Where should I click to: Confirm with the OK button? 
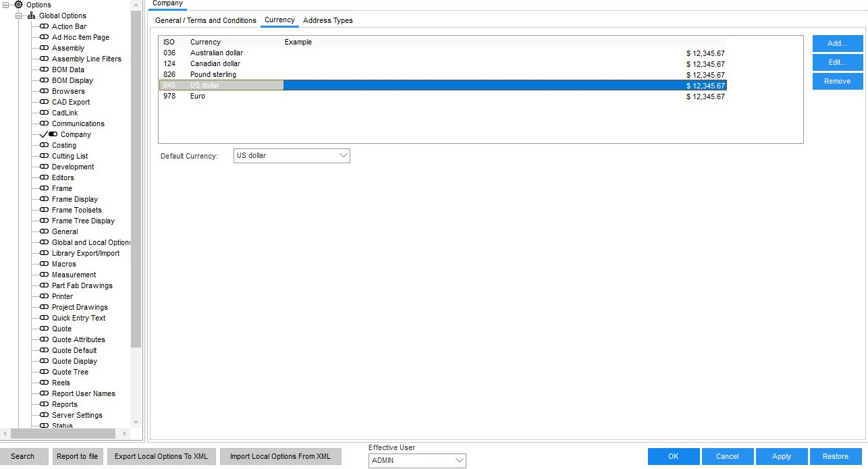point(674,456)
